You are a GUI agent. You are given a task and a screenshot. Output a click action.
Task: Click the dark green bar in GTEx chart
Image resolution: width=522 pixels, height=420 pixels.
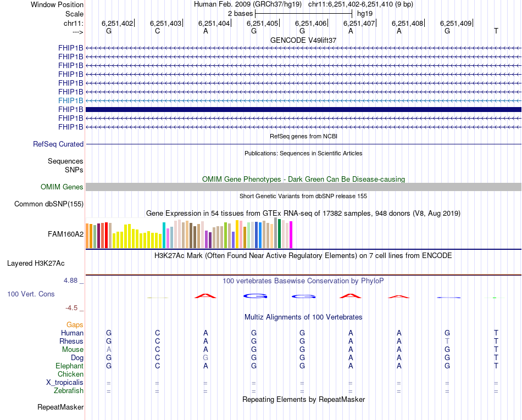tap(279, 234)
